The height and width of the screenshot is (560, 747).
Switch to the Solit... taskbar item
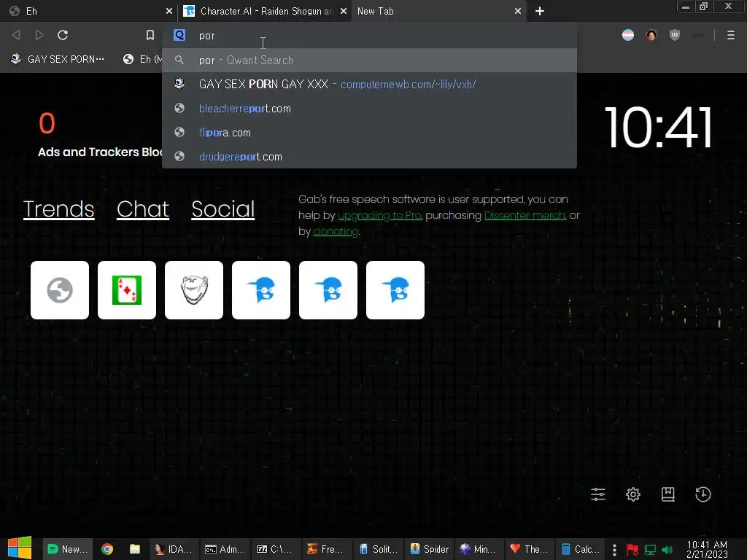click(379, 549)
